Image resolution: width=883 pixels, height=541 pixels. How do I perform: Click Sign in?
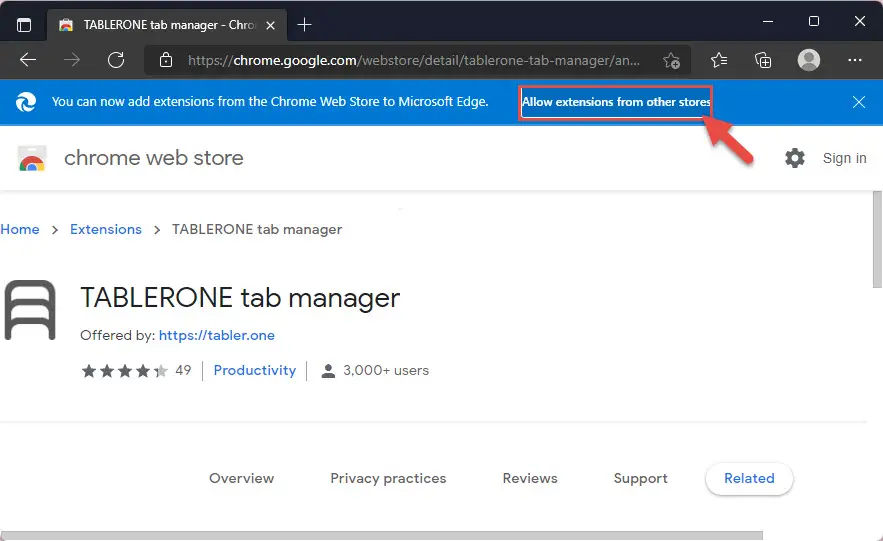tap(844, 158)
